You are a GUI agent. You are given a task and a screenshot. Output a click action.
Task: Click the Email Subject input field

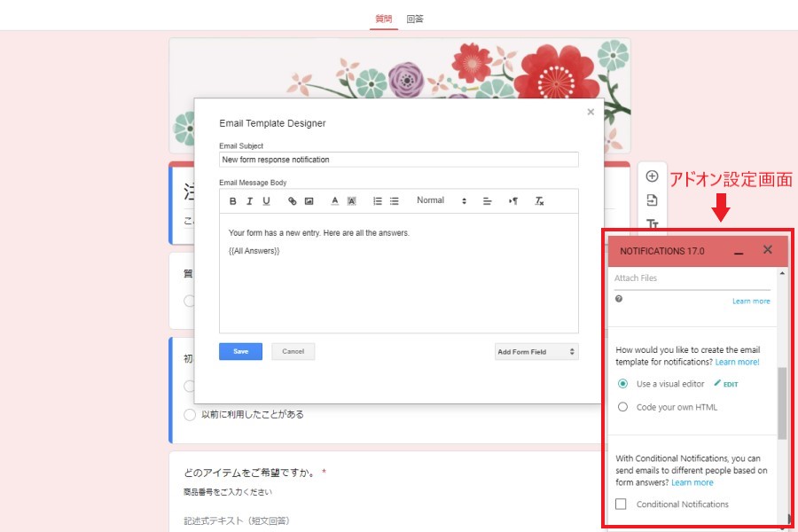click(398, 160)
